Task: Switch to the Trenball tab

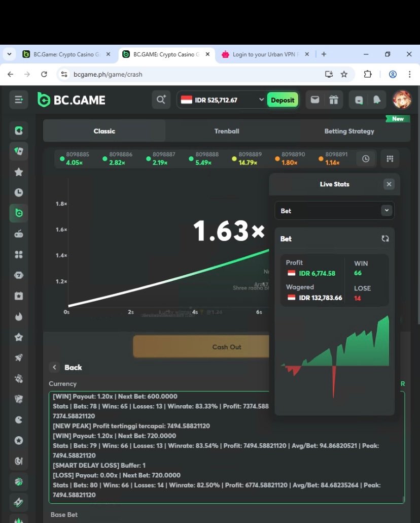Action: [x=227, y=131]
